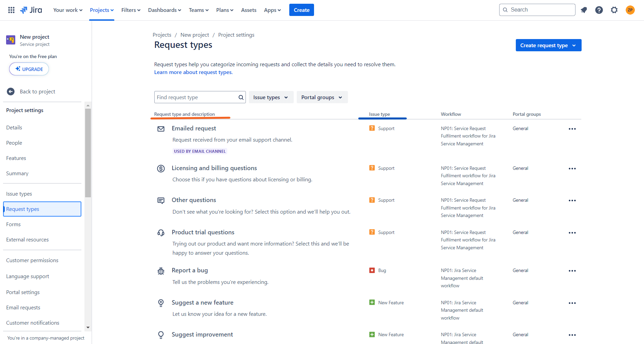This screenshot has width=644, height=344.
Task: Select Request types in the sidebar
Action: tap(42, 209)
